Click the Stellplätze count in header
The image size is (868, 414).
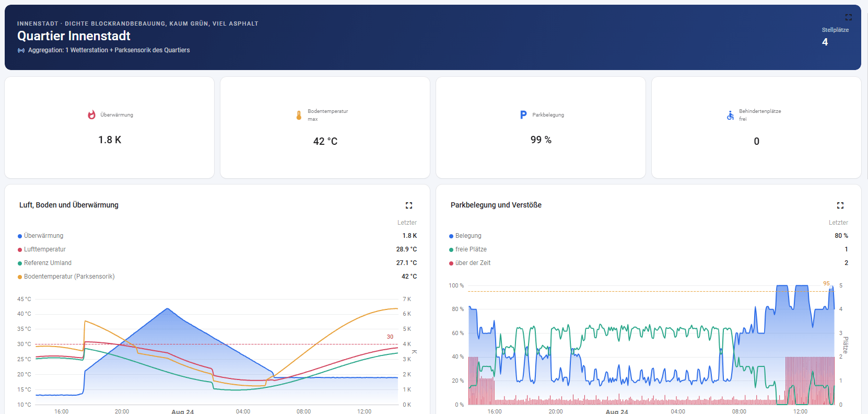point(825,42)
